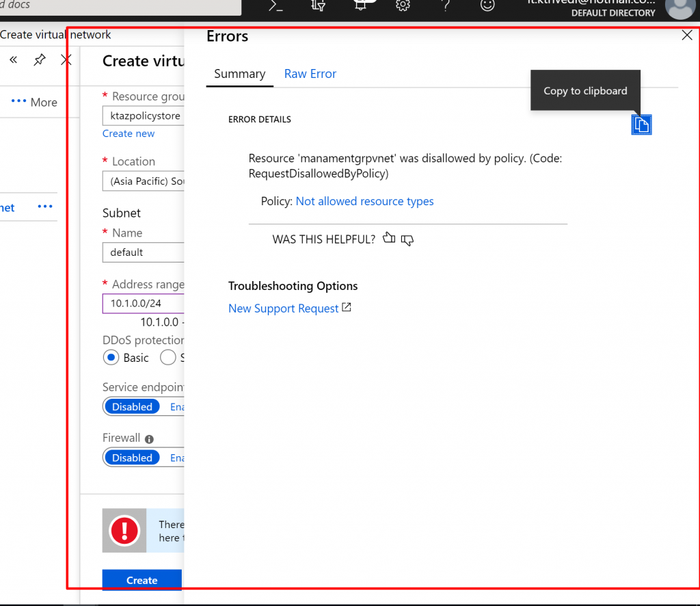Set Firewall toggle to Disabled
700x606 pixels.
[x=132, y=458]
